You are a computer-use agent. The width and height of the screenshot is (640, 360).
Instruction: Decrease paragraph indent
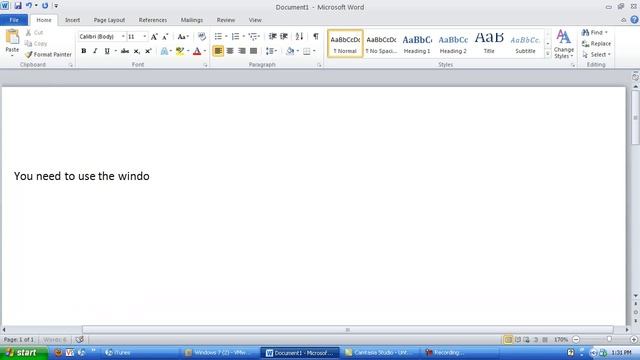pos(272,36)
